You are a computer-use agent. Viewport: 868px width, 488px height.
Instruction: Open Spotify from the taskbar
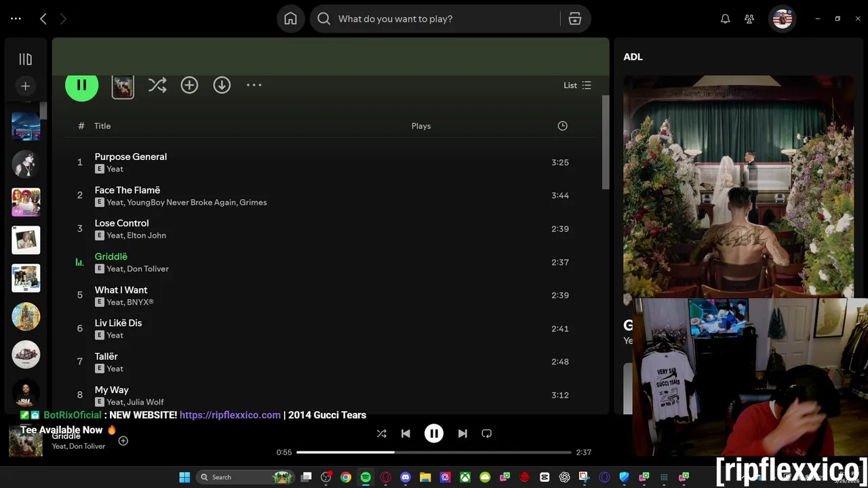coord(366,477)
